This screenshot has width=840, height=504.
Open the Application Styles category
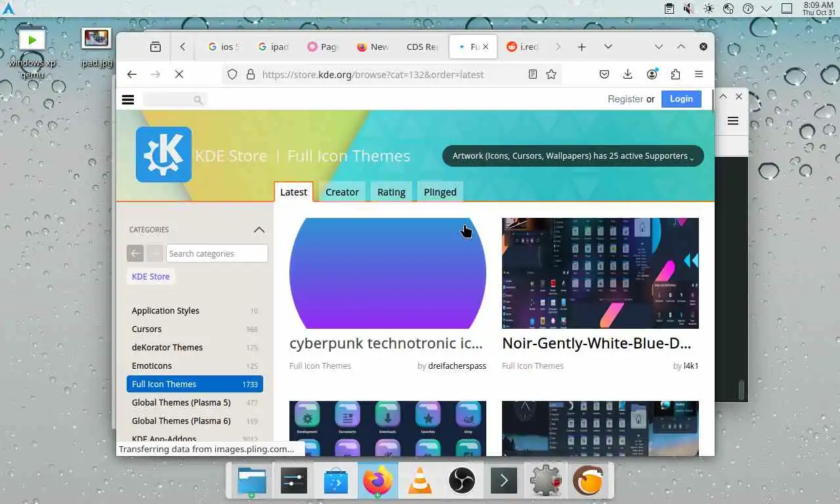click(x=195, y=310)
